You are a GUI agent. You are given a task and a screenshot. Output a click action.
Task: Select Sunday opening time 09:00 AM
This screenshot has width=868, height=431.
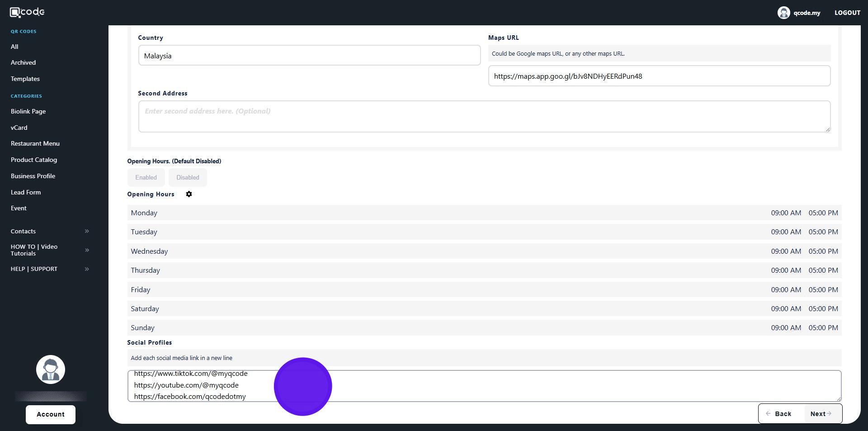786,327
